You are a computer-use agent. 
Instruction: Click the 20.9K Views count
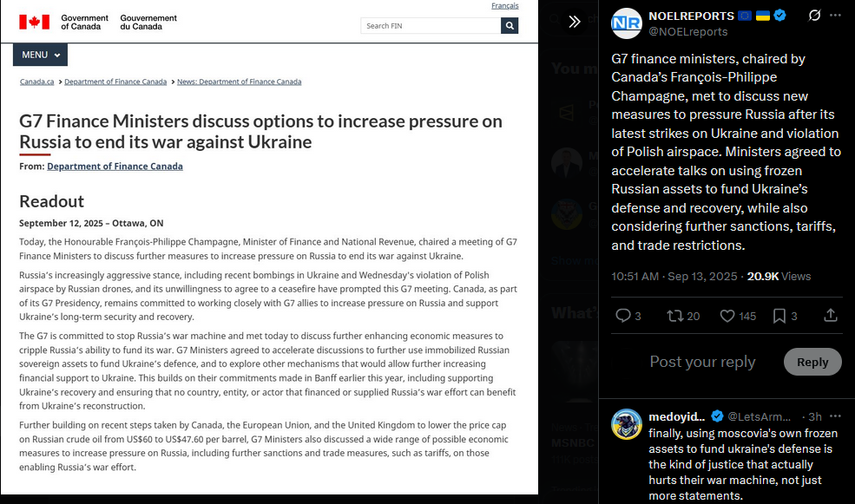click(779, 276)
